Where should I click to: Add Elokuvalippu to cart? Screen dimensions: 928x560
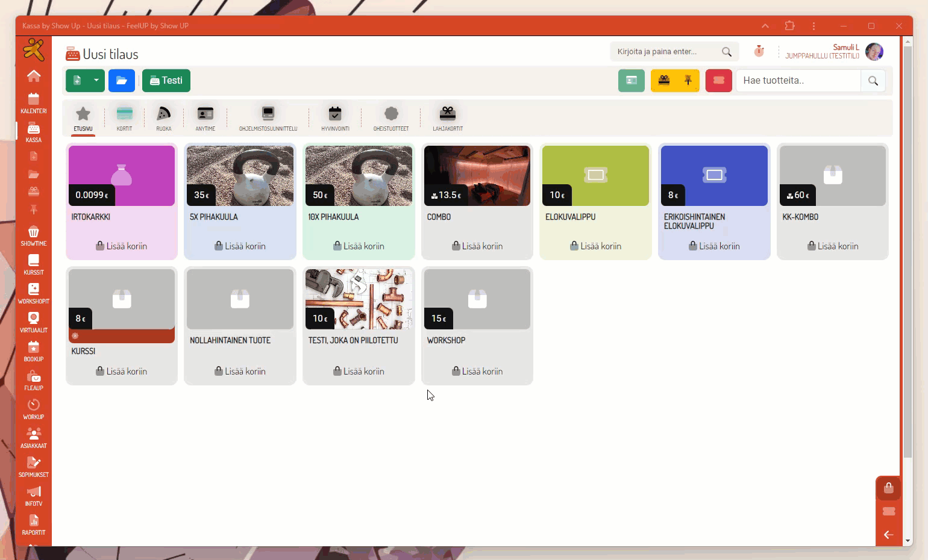point(595,246)
